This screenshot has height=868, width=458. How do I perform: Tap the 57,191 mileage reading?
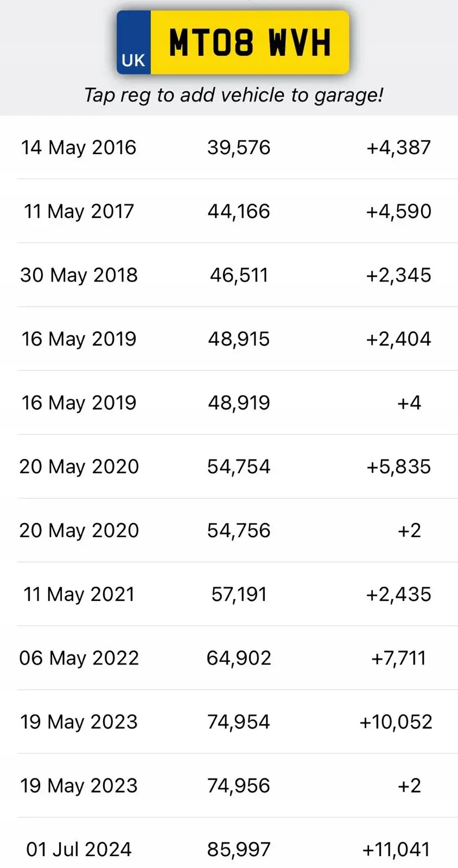[239, 594]
